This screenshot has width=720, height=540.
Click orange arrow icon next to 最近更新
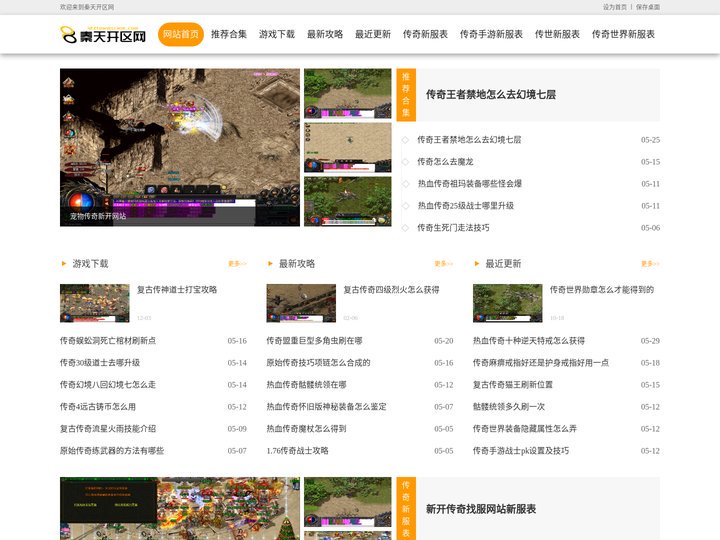477,264
